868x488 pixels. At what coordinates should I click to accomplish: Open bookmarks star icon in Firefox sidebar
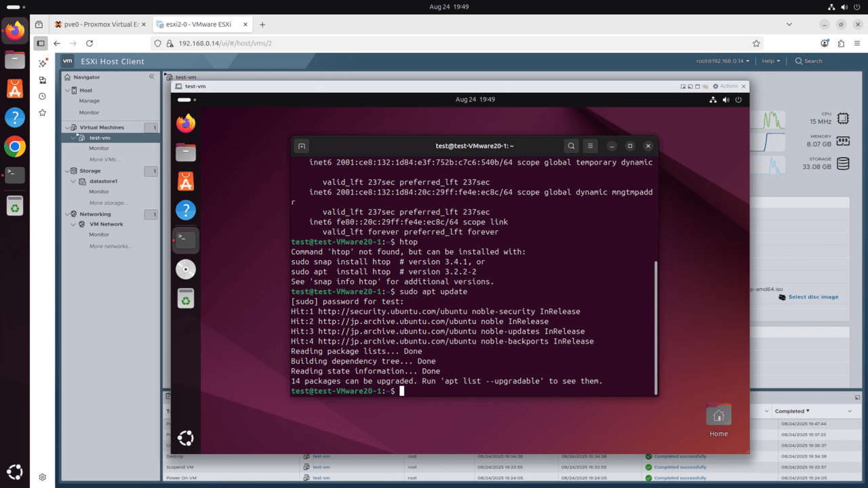(42, 113)
